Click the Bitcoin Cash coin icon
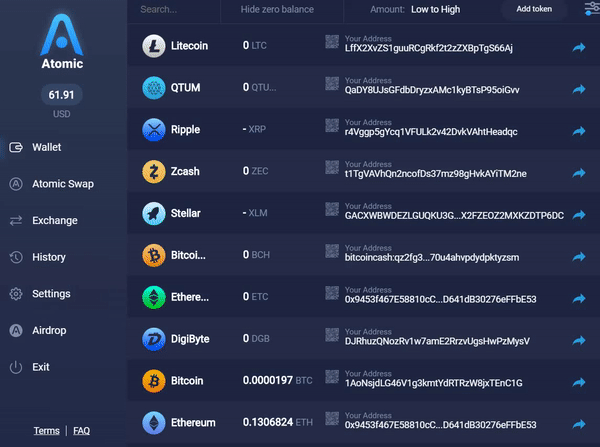The image size is (600, 447). [154, 255]
